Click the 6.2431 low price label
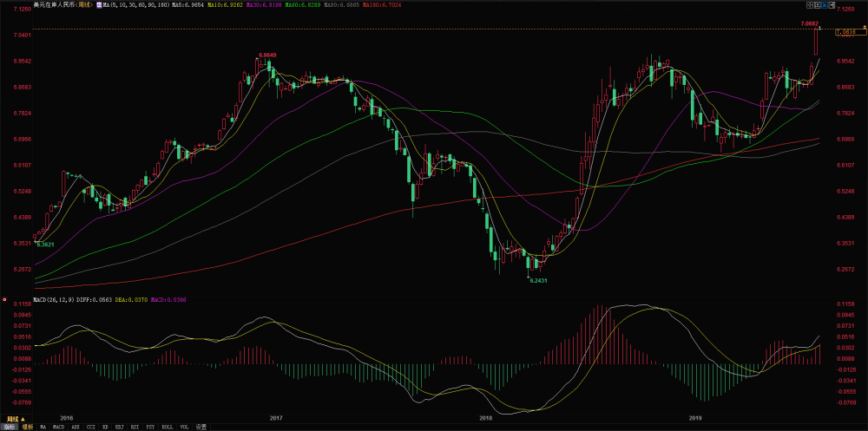868x431 pixels. pyautogui.click(x=539, y=280)
